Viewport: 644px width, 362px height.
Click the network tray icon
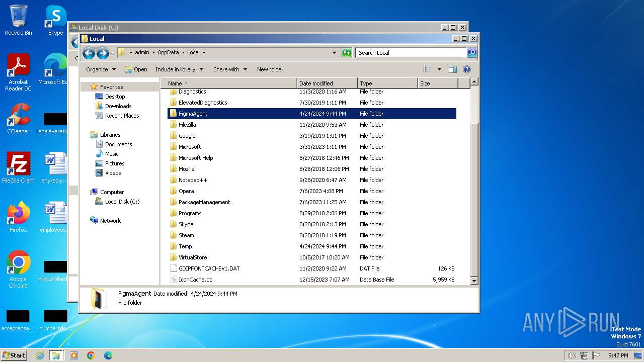(x=584, y=355)
